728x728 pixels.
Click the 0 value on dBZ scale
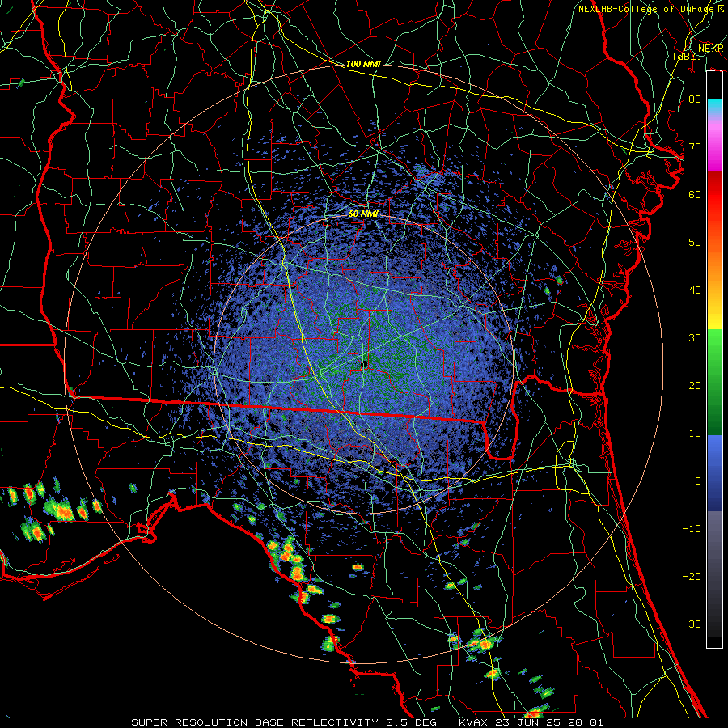point(698,481)
